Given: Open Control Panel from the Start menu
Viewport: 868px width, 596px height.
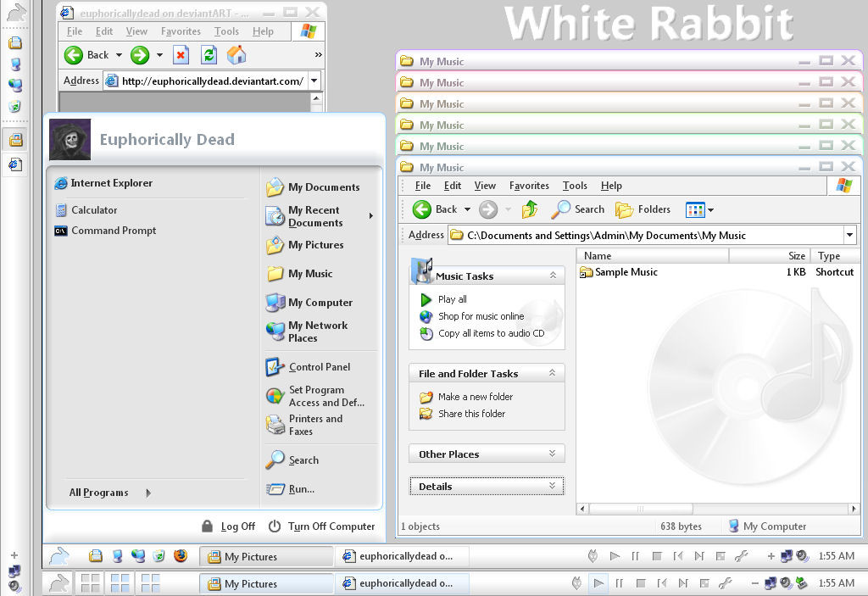Looking at the screenshot, I should tap(309, 367).
